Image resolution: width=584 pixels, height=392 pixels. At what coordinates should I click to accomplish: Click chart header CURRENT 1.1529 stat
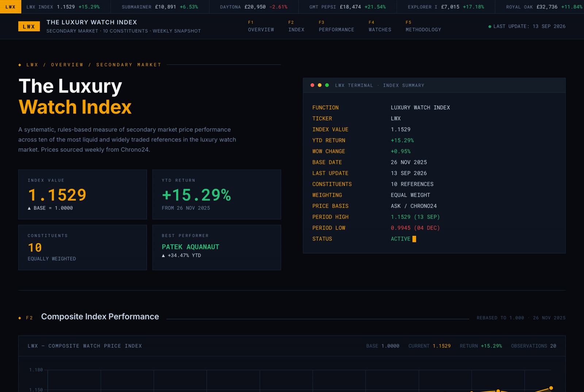429,346
